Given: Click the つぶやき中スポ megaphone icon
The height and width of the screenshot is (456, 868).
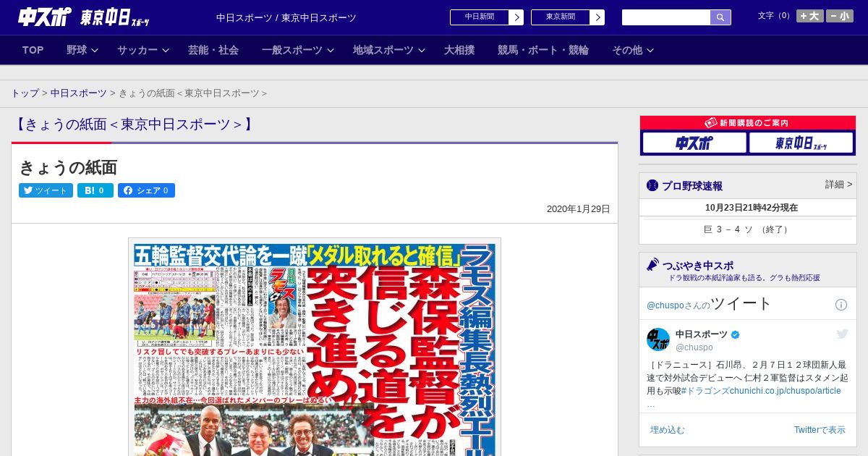Looking at the screenshot, I should tap(652, 265).
